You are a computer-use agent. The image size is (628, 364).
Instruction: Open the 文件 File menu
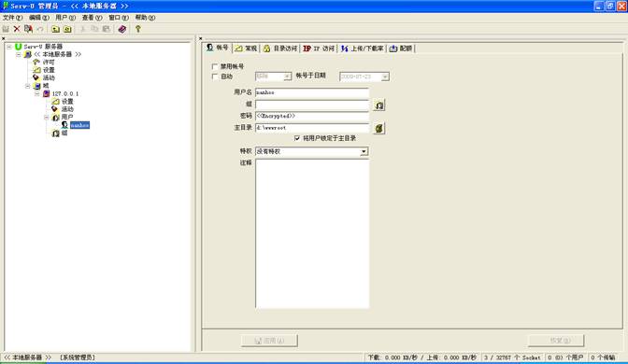[12, 18]
